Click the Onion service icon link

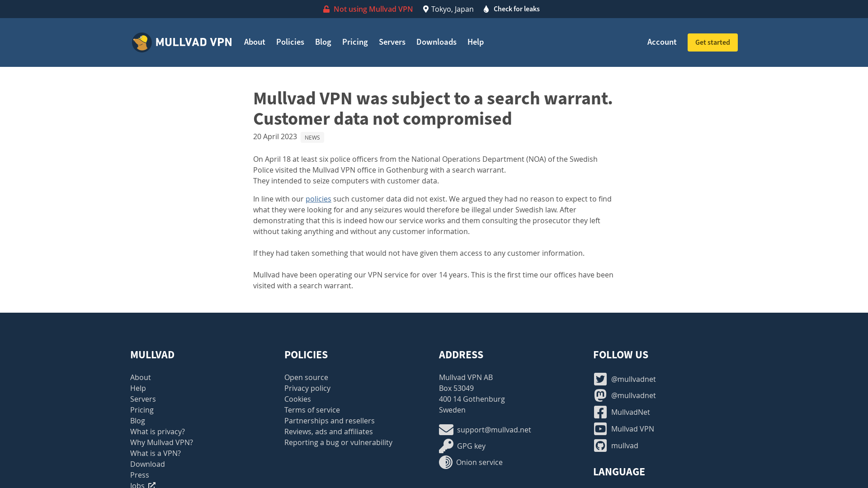click(445, 462)
